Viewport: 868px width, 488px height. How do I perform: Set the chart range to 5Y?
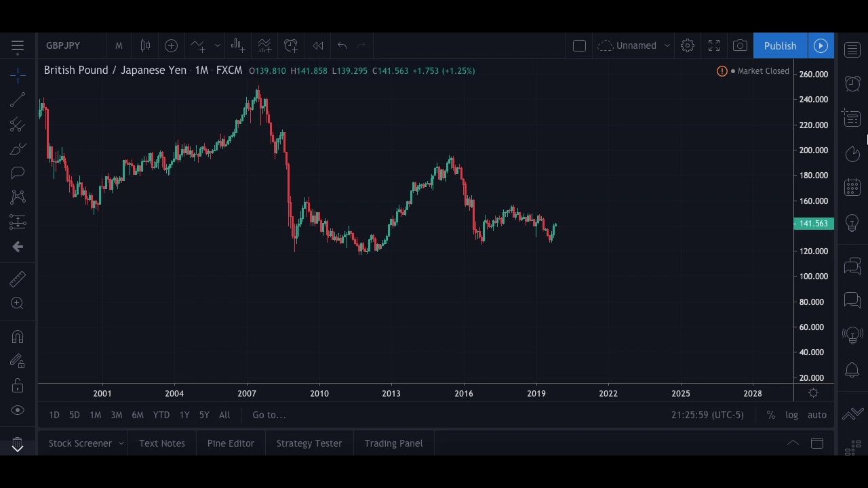click(204, 415)
